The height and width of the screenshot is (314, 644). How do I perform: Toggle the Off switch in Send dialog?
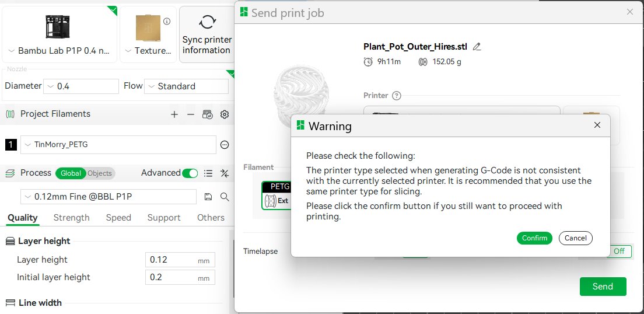pos(618,251)
